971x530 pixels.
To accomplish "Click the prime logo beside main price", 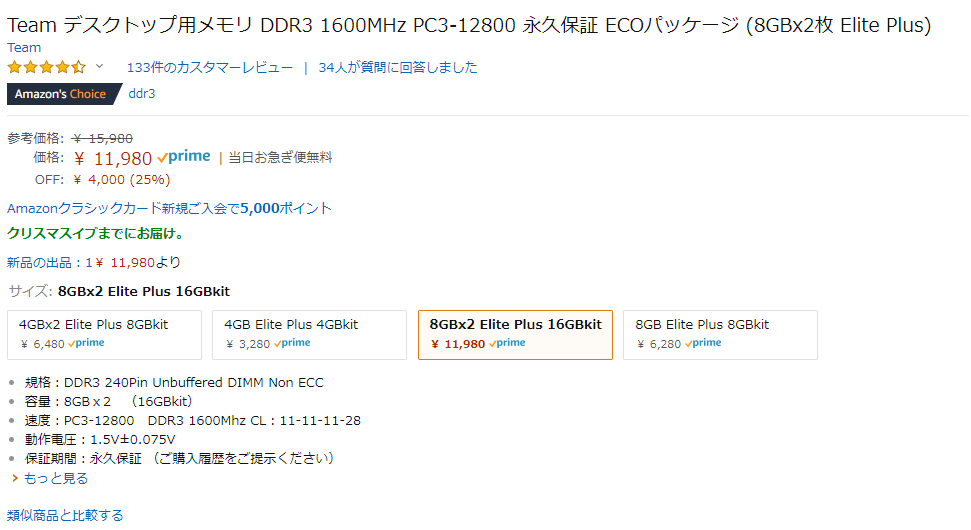I will 184,157.
